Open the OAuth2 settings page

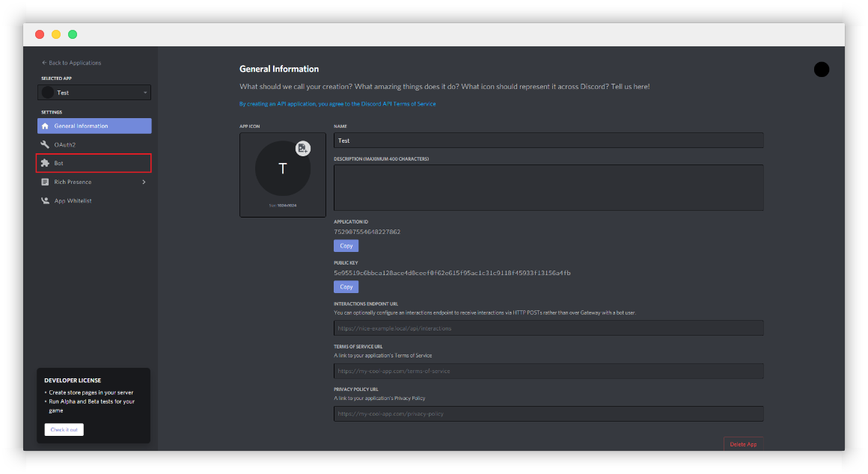(94, 145)
